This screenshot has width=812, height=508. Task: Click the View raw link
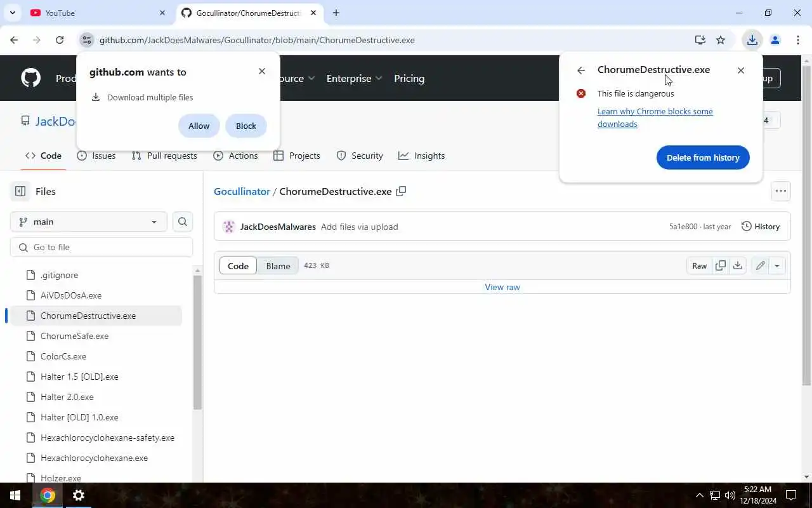502,287
